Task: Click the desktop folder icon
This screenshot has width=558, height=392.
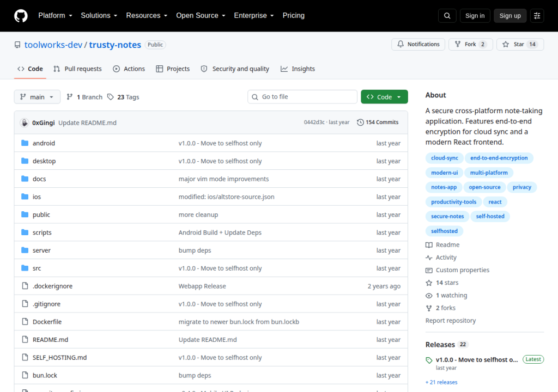Action: pos(25,161)
